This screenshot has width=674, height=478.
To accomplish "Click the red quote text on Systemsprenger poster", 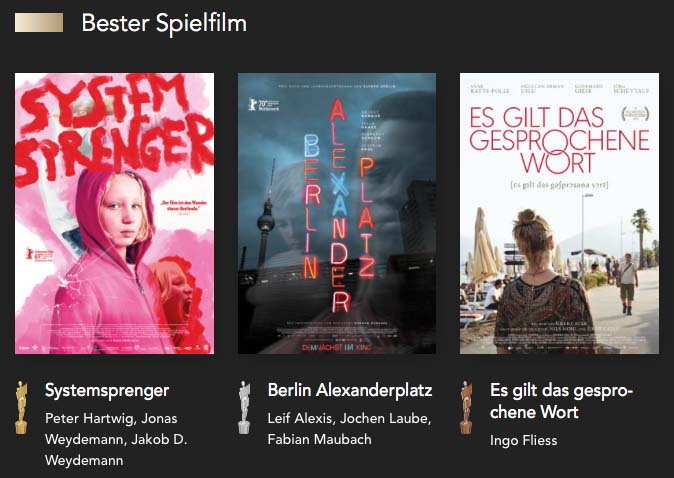I will tap(184, 206).
